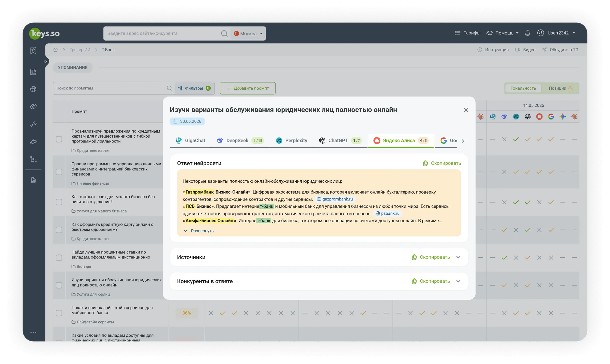The height and width of the screenshot is (364, 610).
Task: Select checkbox for best deposit rates prompt
Action: 59,258
